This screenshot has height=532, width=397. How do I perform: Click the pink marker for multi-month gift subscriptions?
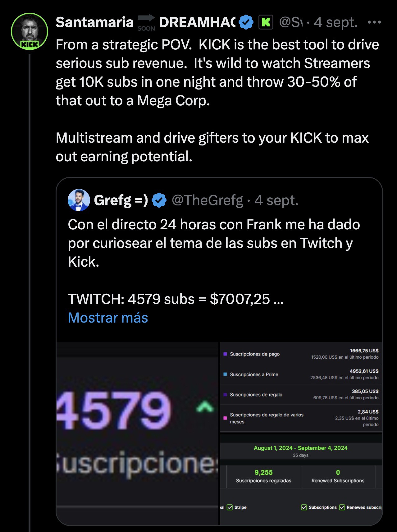point(225,417)
